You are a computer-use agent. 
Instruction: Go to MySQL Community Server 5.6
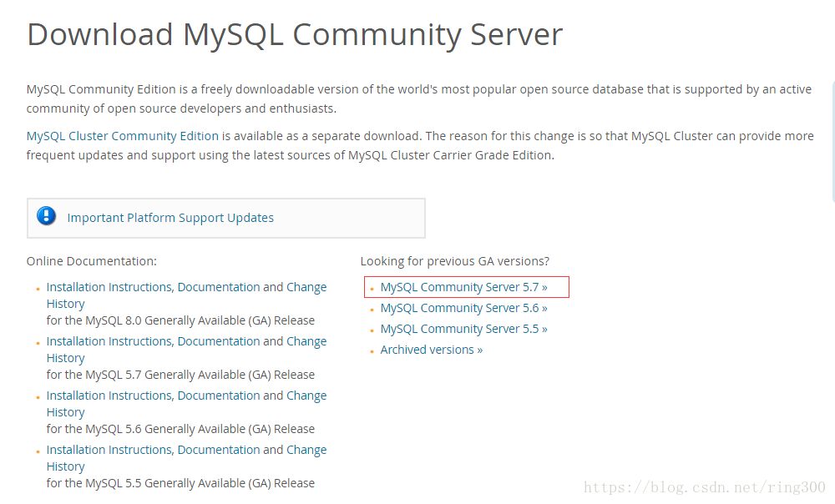463,308
